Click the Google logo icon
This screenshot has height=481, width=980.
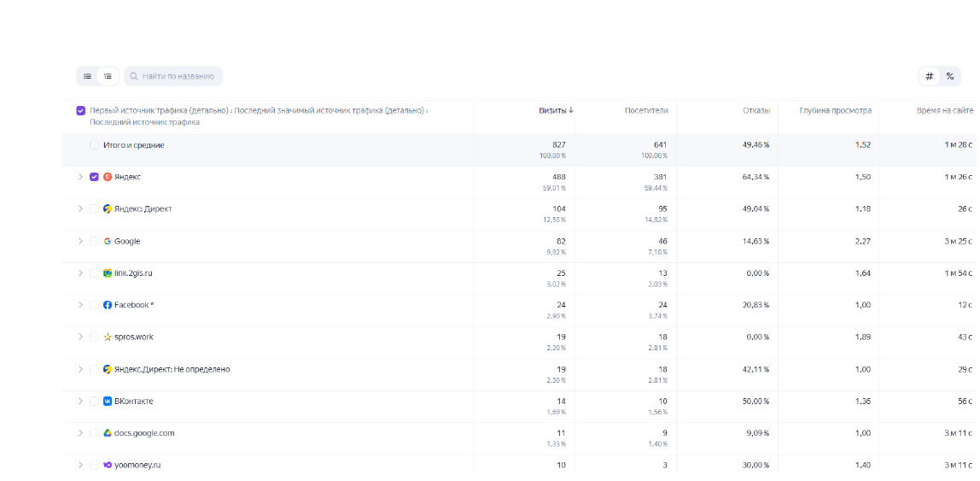pos(108,242)
